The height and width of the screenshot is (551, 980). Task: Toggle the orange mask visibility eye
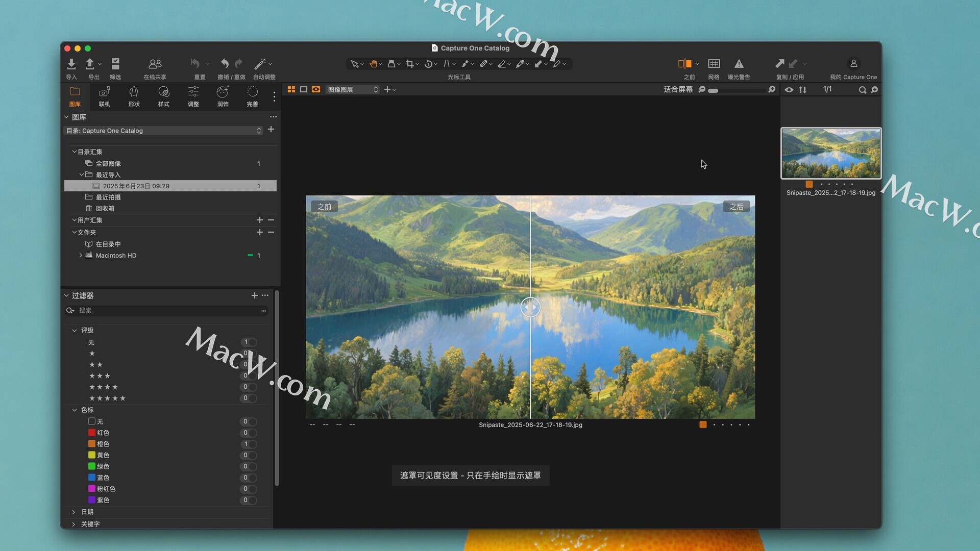point(316,89)
